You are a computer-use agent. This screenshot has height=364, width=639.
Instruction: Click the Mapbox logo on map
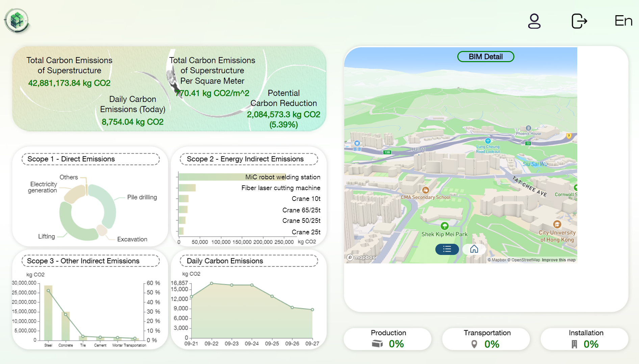(x=361, y=257)
